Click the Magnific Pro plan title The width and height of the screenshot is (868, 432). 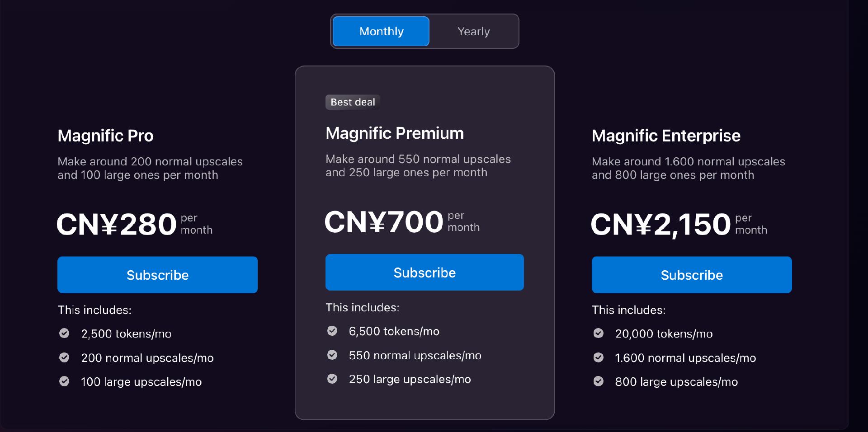pos(105,136)
